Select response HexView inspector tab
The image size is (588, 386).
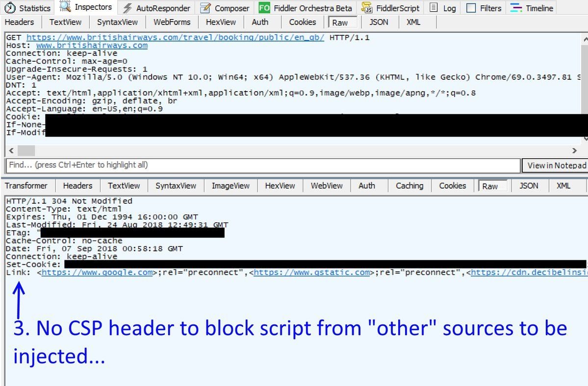coord(280,186)
